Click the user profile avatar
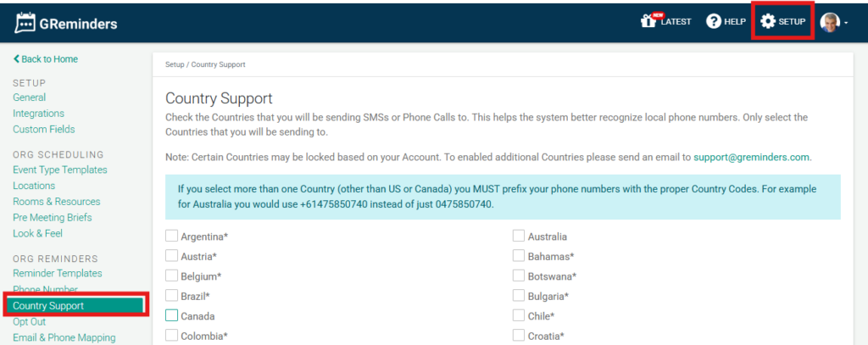The height and width of the screenshot is (345, 868). 830,22
